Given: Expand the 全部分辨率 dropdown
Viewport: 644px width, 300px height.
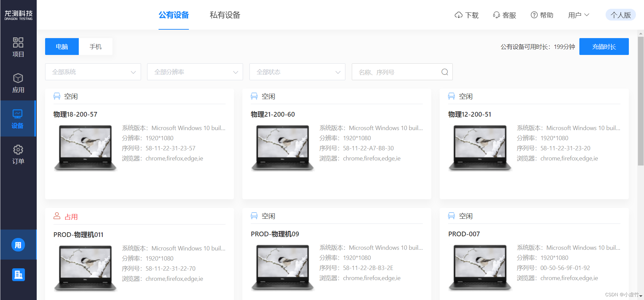Looking at the screenshot, I should tap(195, 72).
